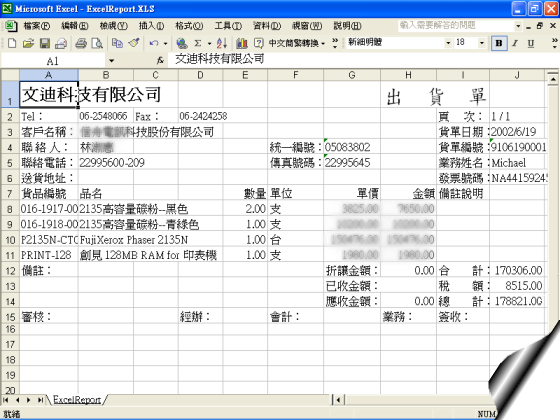The image size is (560, 420).
Task: Click the formula bar content 文迪科技有限公司
Action: [219, 59]
